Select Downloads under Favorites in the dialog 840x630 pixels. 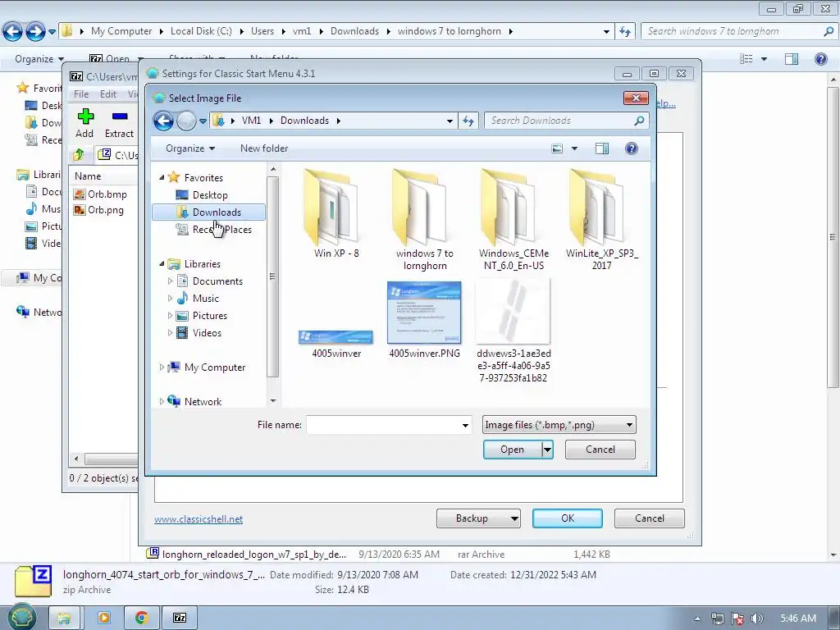click(209, 212)
